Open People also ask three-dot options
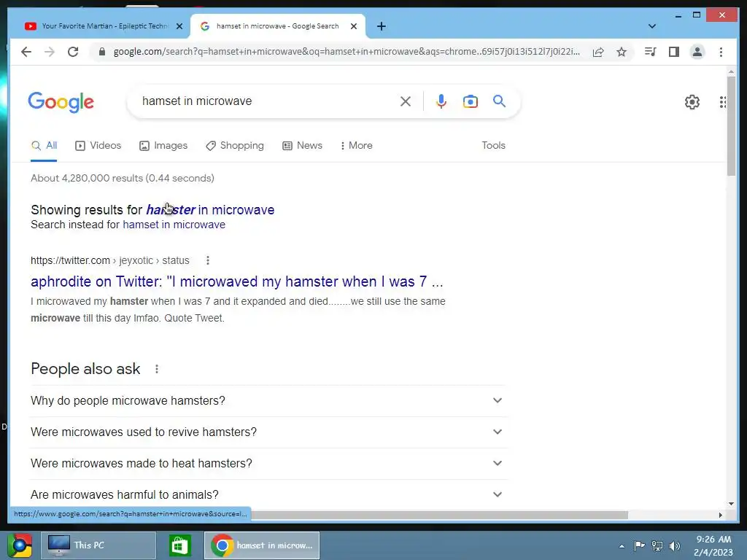The width and height of the screenshot is (747, 560). point(157,369)
